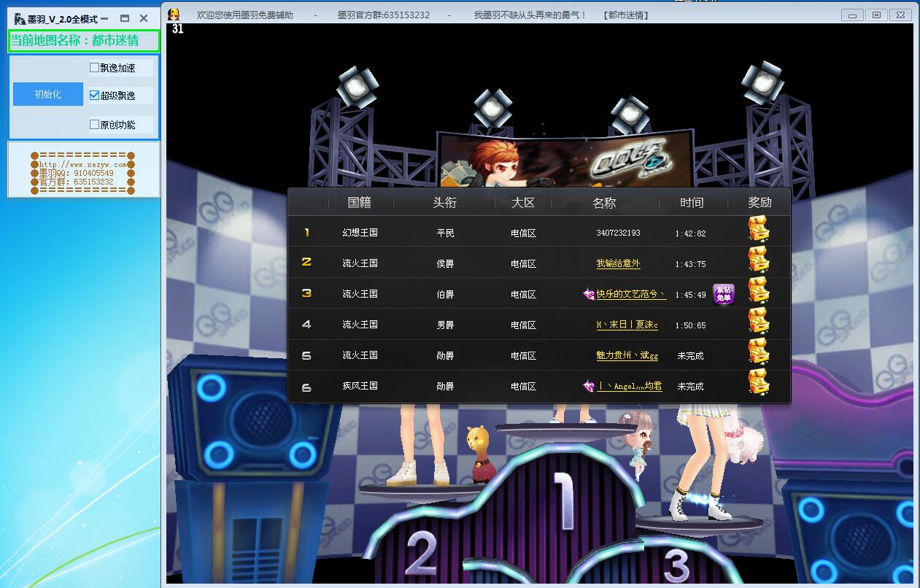Click player name 魅力贵州丶斌gg
920x588 pixels.
tap(627, 355)
